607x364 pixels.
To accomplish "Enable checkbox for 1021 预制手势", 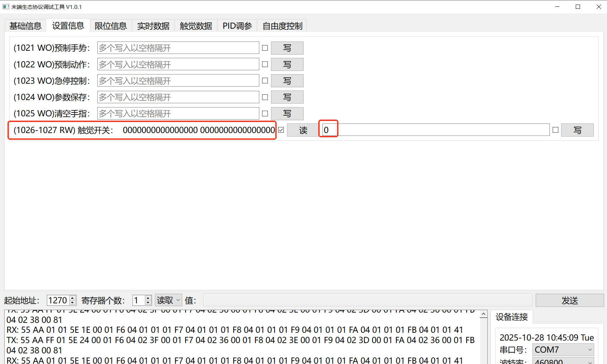I will click(x=265, y=48).
